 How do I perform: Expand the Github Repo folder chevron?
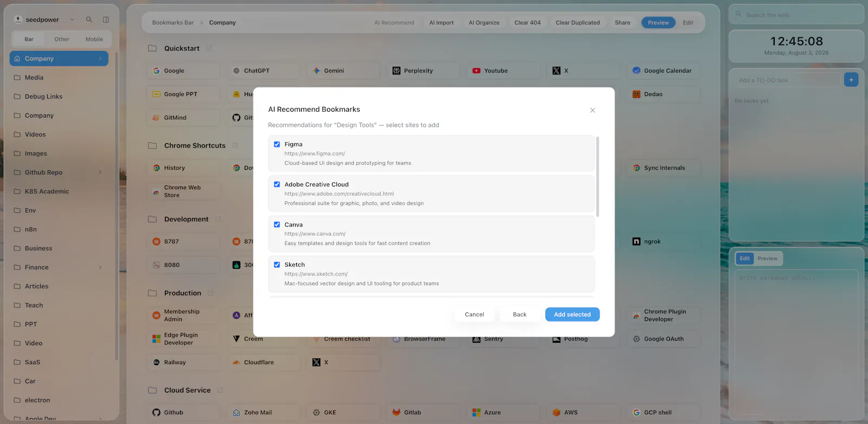click(x=100, y=172)
